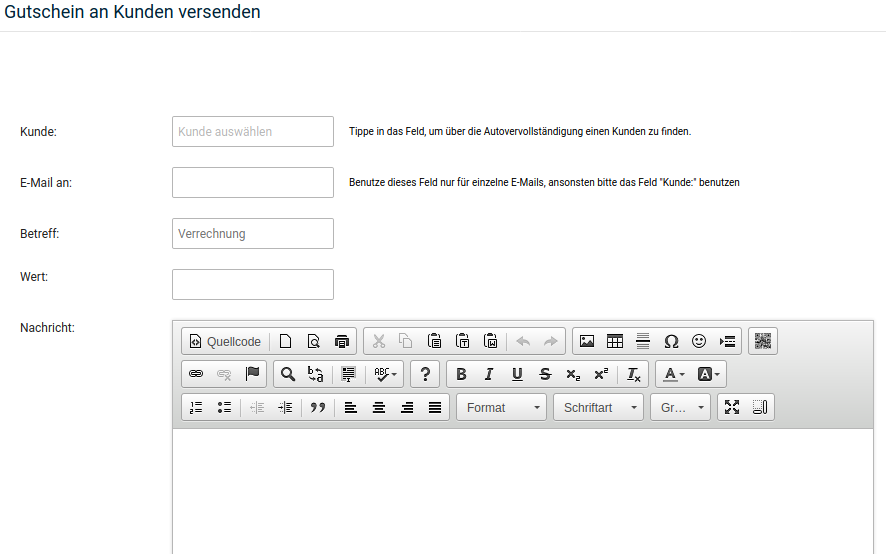This screenshot has height=554, width=886.
Task: Open the smiley emoticon picker
Action: (699, 341)
